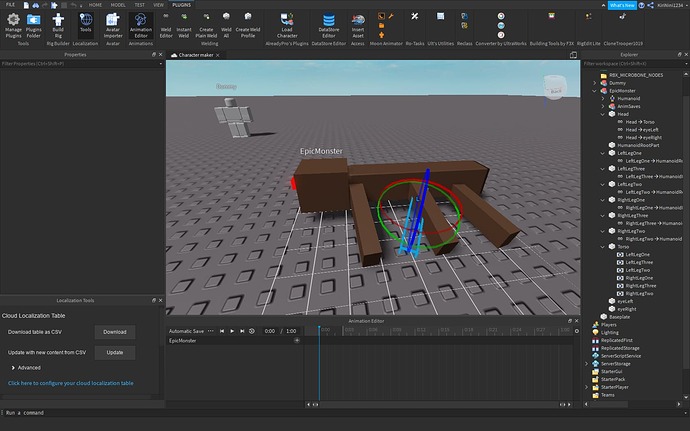Open the Plugins Folder

33,25
